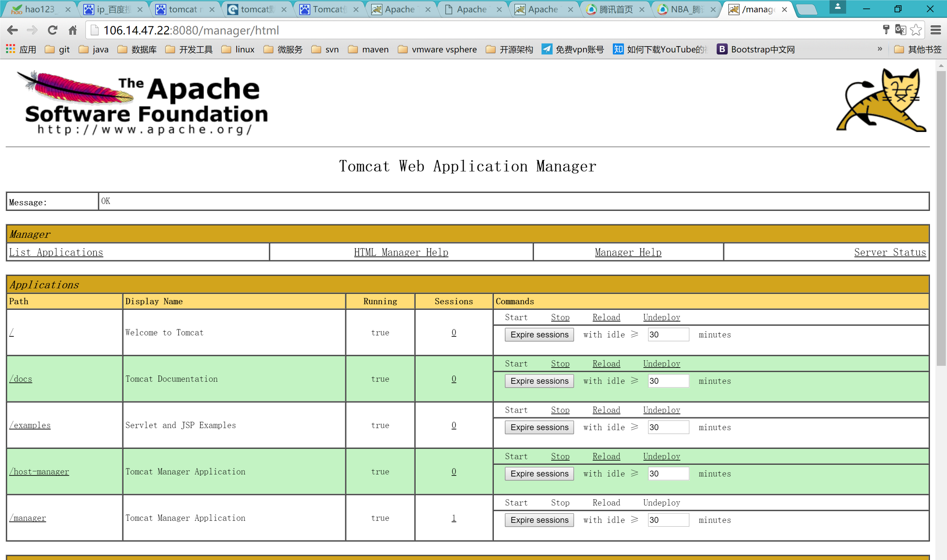Open the linux bookmark folder

[x=238, y=49]
